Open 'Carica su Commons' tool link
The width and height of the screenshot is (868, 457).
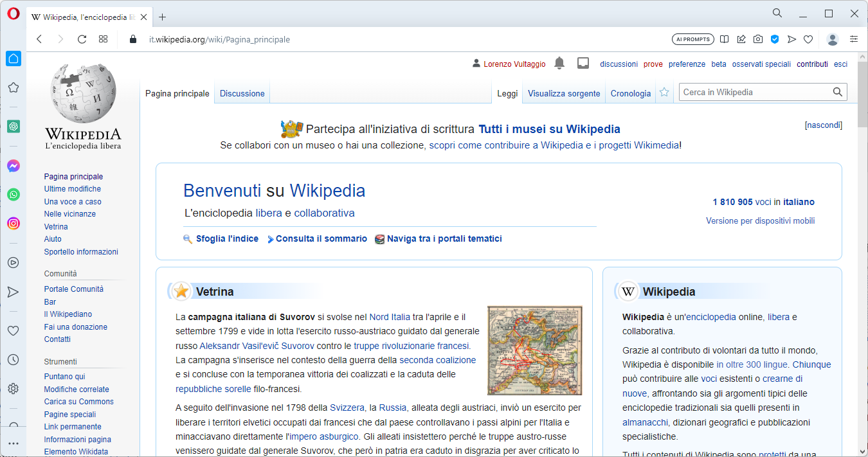[79, 402]
